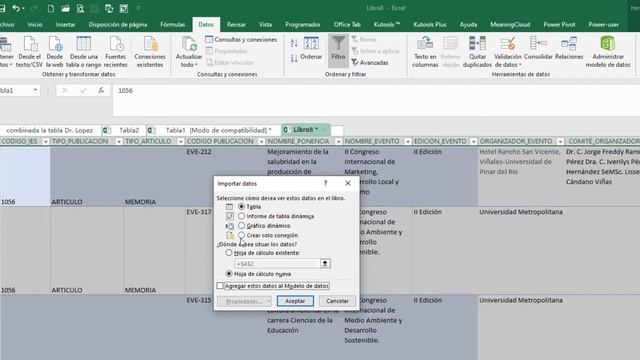
Task: Choose Hoja de cálculo existente
Action: 229,253
